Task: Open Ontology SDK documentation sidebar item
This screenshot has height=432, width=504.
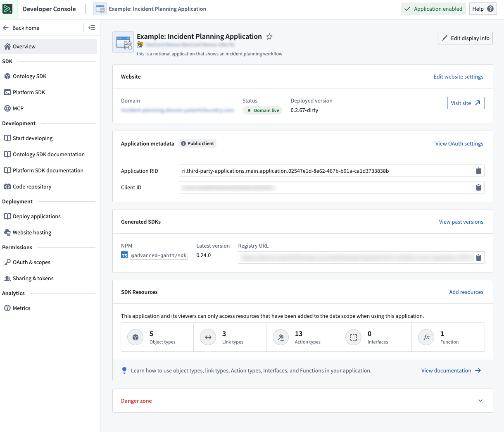Action: point(49,154)
